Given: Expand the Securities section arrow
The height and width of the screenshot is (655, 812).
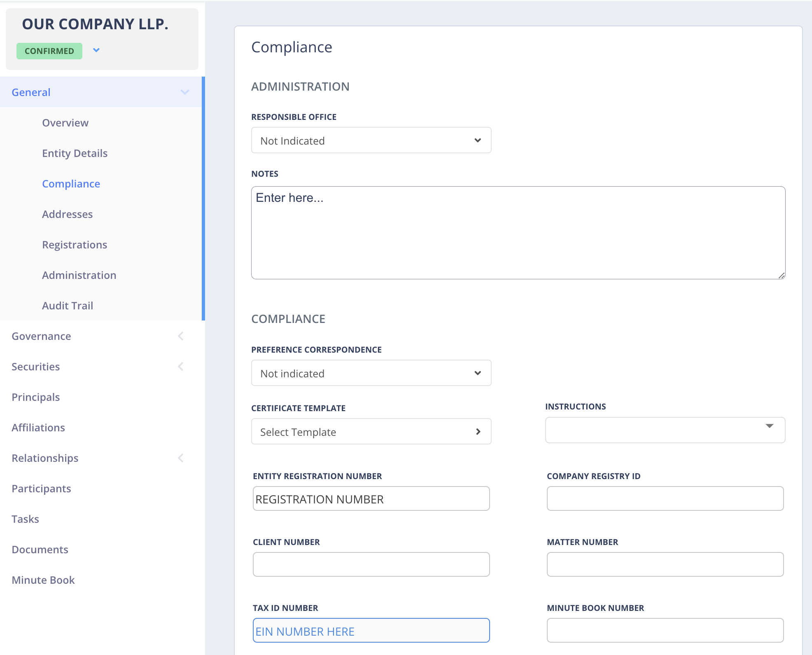Looking at the screenshot, I should tap(181, 367).
